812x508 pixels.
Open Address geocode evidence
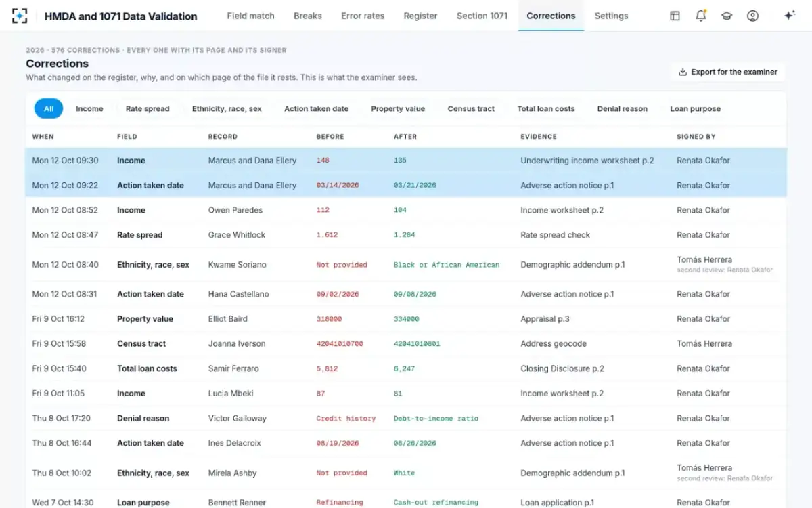click(x=554, y=344)
